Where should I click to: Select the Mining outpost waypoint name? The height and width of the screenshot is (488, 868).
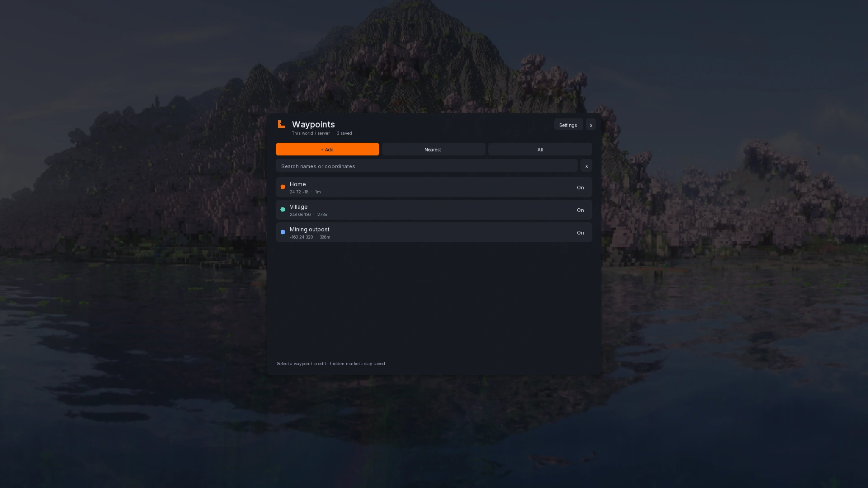310,229
